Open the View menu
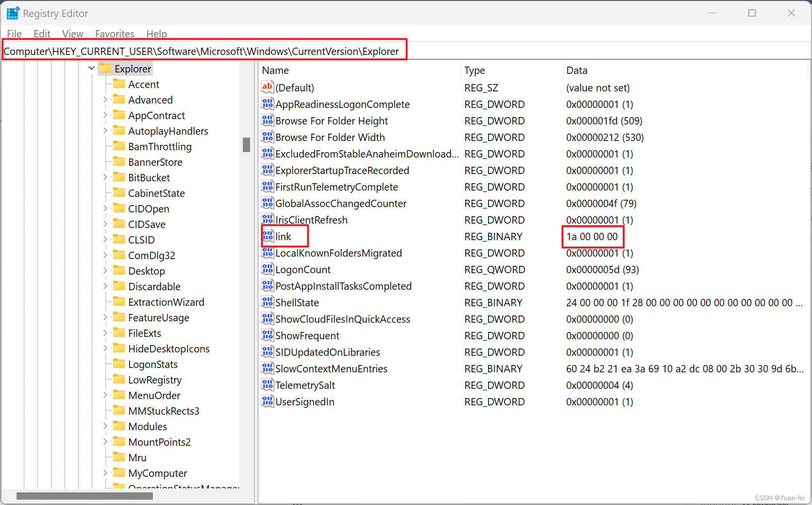The width and height of the screenshot is (812, 505). [72, 34]
